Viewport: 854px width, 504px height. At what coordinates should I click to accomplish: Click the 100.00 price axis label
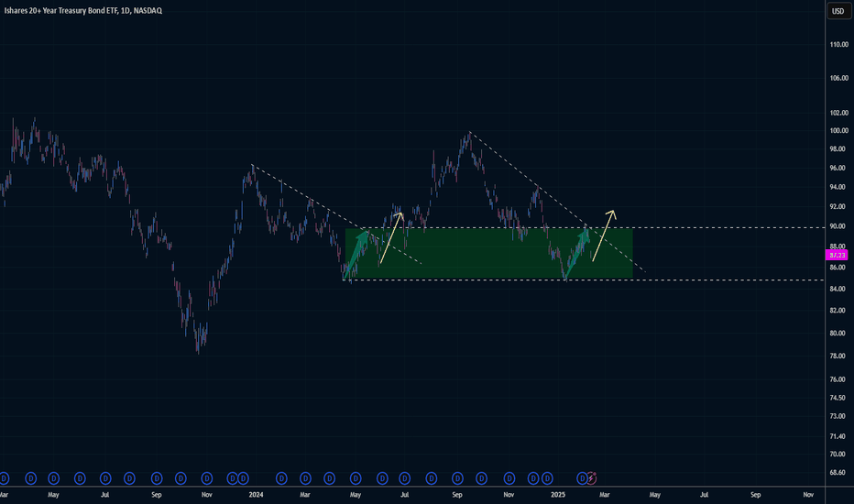click(838, 131)
